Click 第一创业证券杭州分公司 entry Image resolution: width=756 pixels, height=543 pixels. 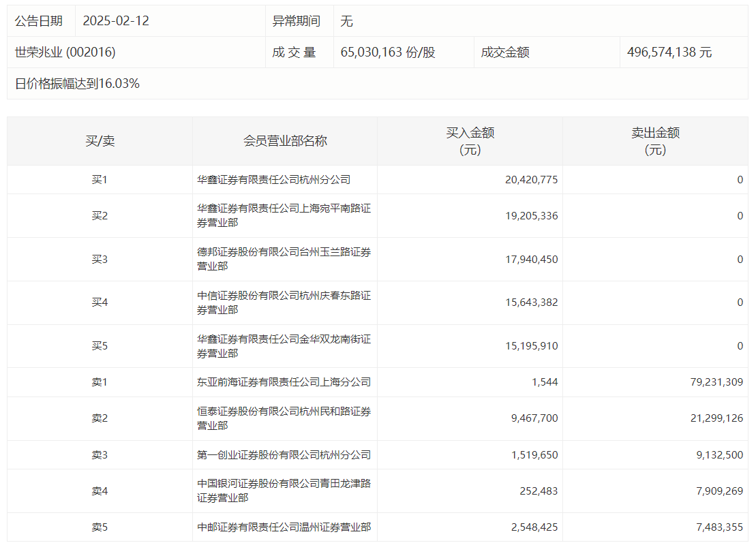[x=284, y=455]
